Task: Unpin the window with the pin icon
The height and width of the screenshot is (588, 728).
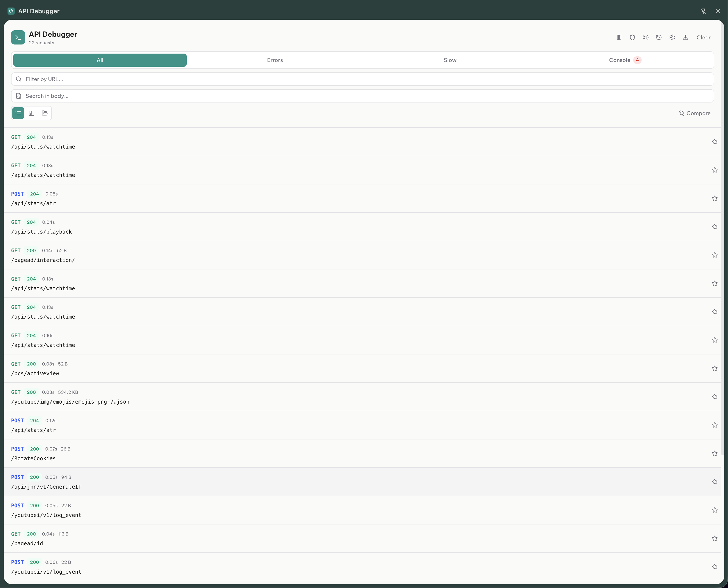Action: (703, 11)
